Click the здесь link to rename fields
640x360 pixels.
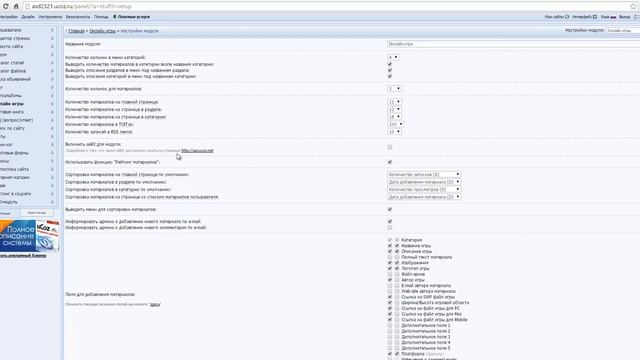[155, 304]
